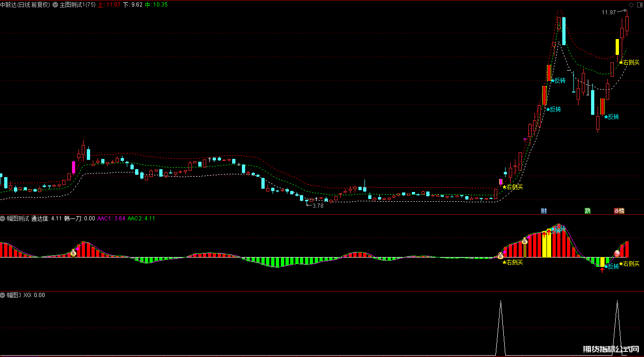Click the 3.78 low price label
This screenshot has height=357, width=644.
pyautogui.click(x=318, y=205)
